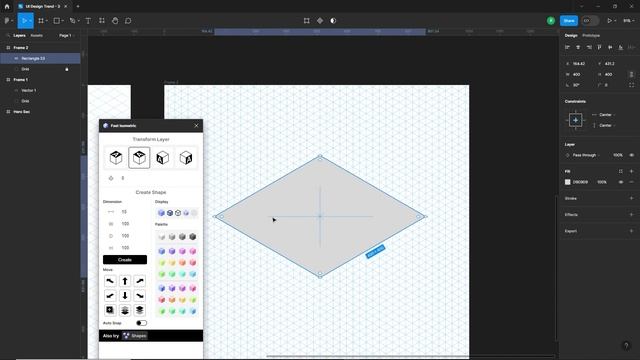Click the Move down-right arrow in plugin
This screenshot has height=360, width=640.
coord(140,296)
